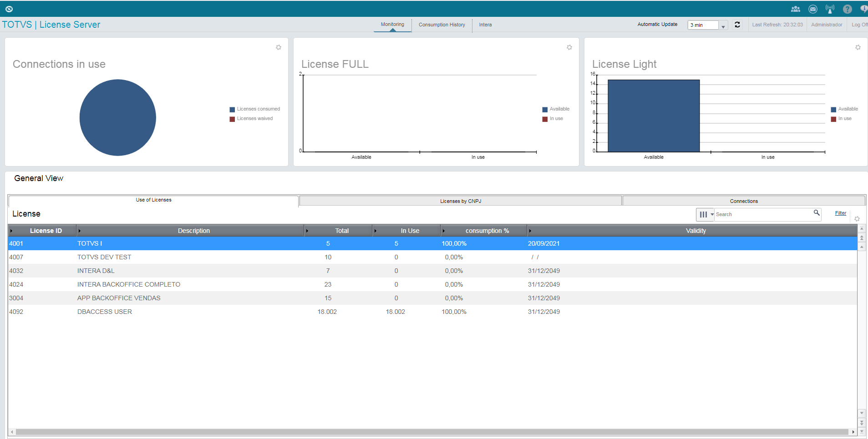This screenshot has height=439, width=868.
Task: Select the APP BACKOFFICE VENDAS row
Action: [432, 298]
